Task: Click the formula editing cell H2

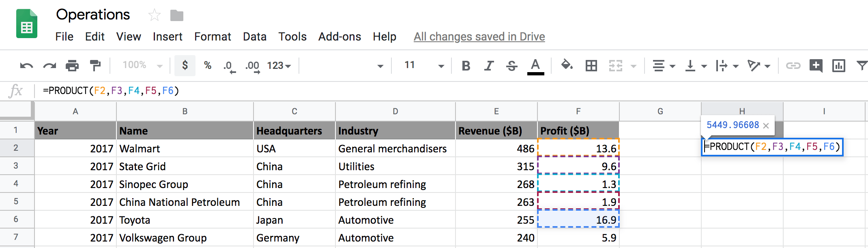Action: (772, 147)
